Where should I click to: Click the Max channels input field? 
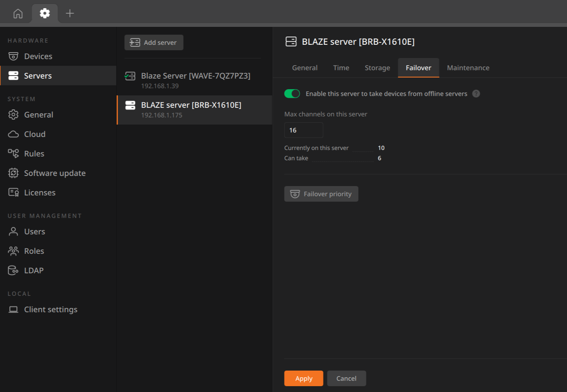[x=304, y=130]
